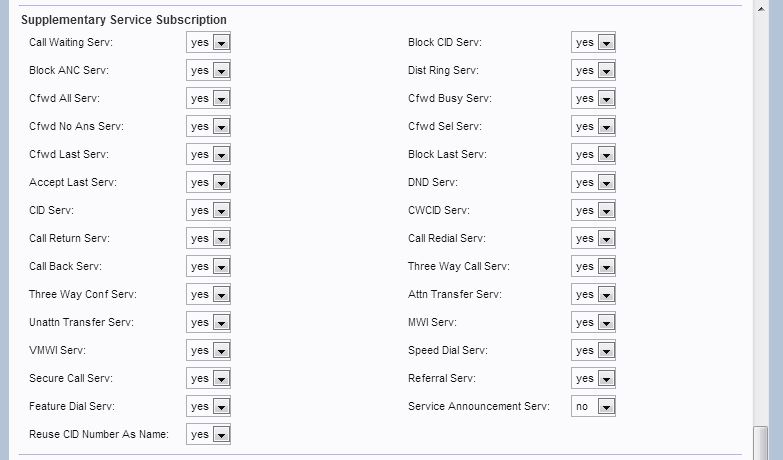This screenshot has height=460, width=783.
Task: Expand the Cfwd All Serv dropdown
Action: coord(209,99)
